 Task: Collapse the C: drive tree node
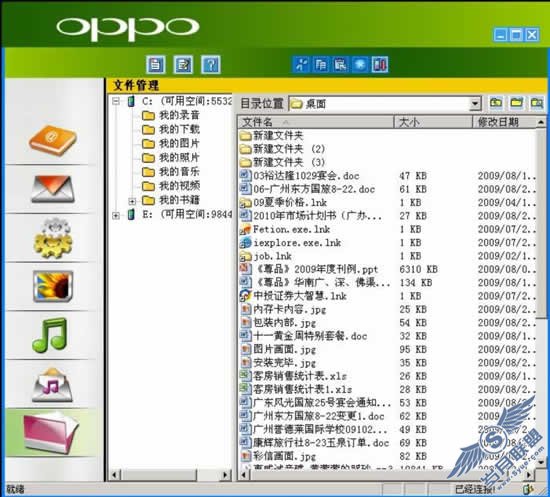click(116, 101)
